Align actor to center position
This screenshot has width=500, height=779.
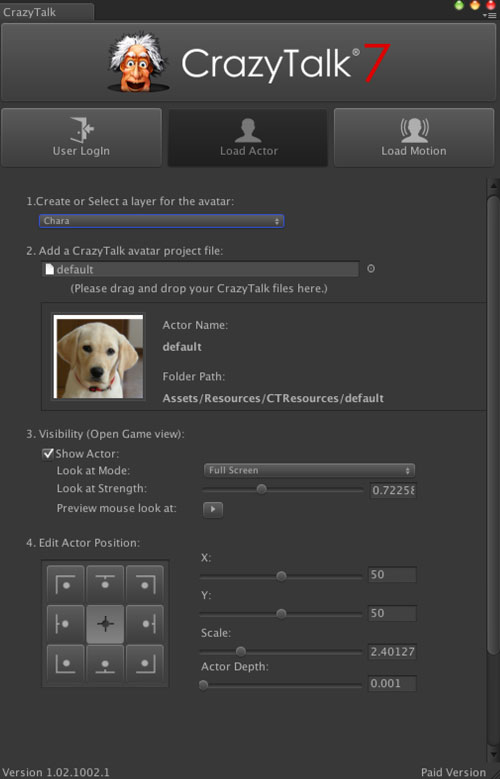(x=105, y=624)
